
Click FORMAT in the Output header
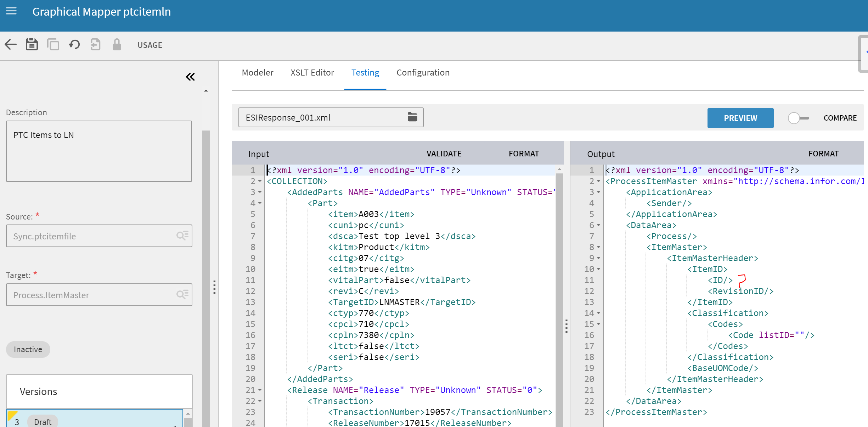823,154
